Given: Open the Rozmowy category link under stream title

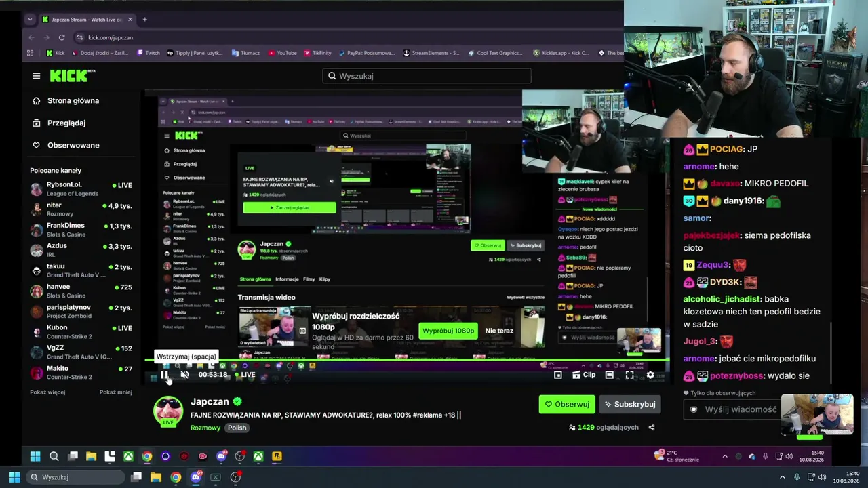Looking at the screenshot, I should coord(205,428).
